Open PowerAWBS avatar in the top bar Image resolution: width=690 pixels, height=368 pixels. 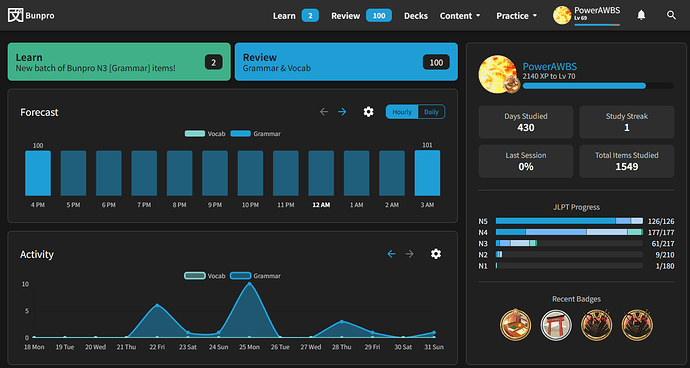click(562, 15)
